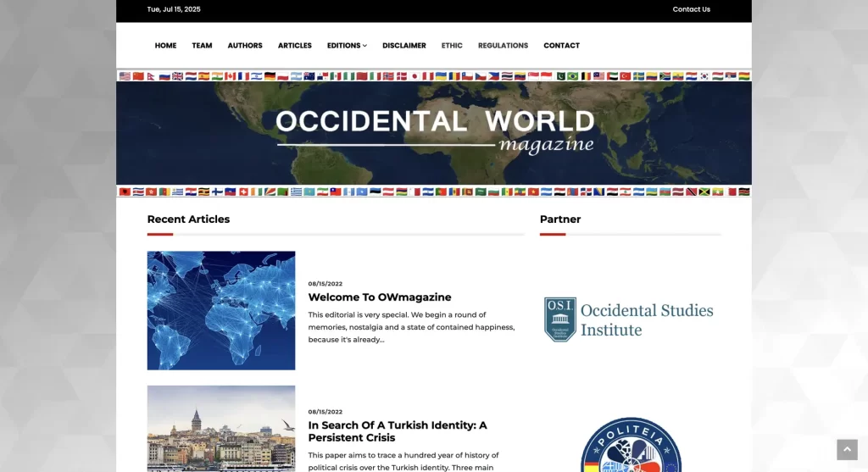
Task: Open the Home menu item
Action: tap(165, 46)
